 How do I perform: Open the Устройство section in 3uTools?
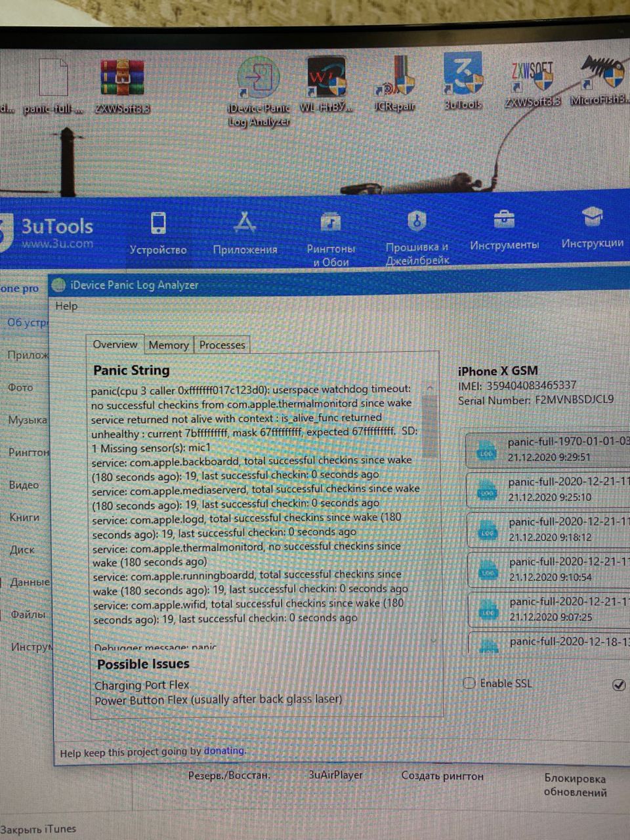click(x=158, y=234)
